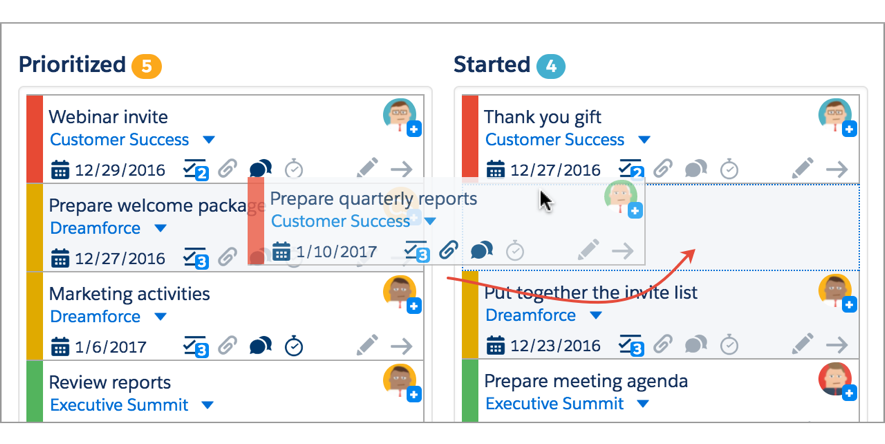Expand the Customer Success dropdown on Webinar invite
Viewport: 885px width, 444px height.
coord(209,140)
